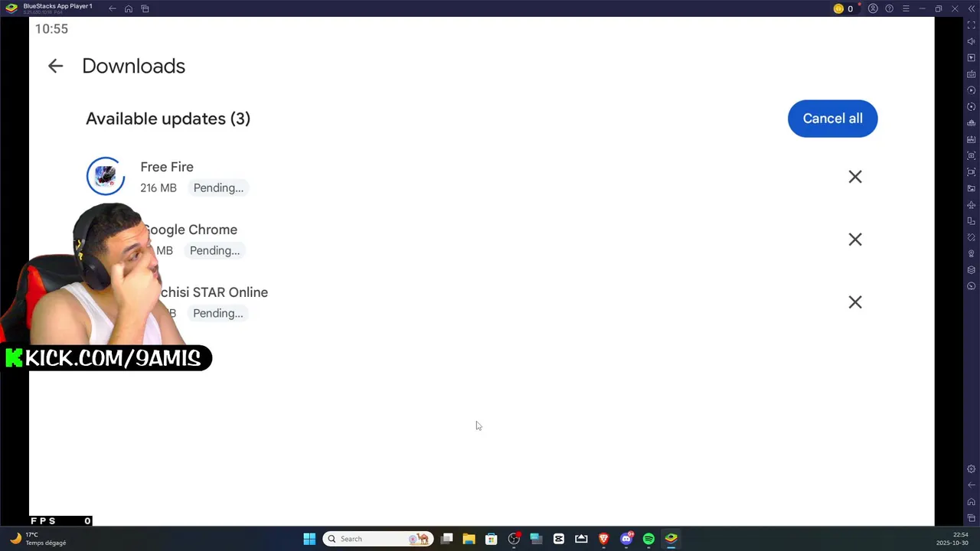The height and width of the screenshot is (551, 980).
Task: Select the Free Fire title text
Action: (167, 167)
